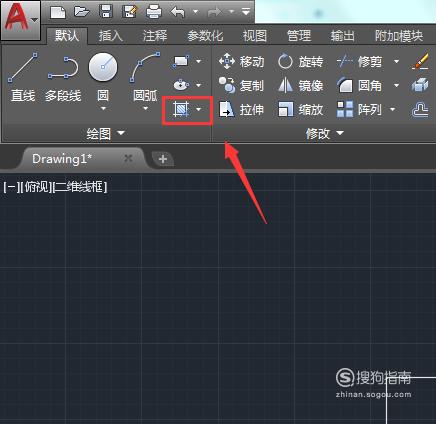Customize Quick Access Toolbar dropdown
The image size is (436, 424).
(246, 12)
